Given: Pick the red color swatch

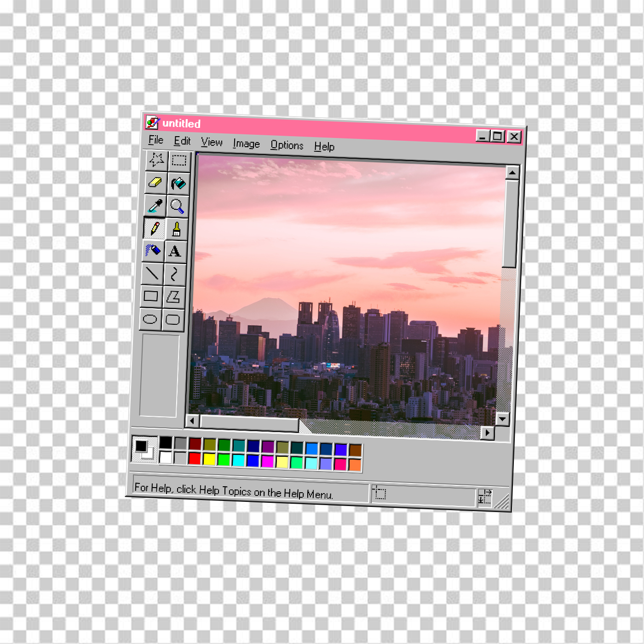Looking at the screenshot, I should tap(195, 459).
